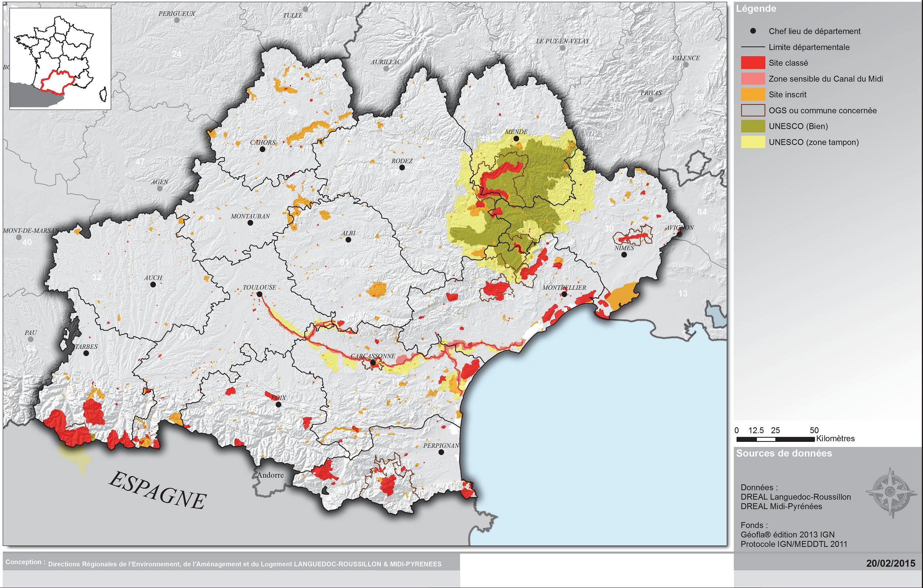Click the ESPAGNE label
This screenshot has height=588, width=923.
(x=158, y=491)
